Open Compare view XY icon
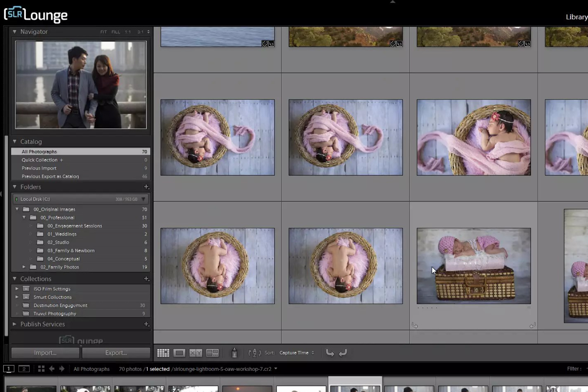Screen dimensions: 588x392 coord(196,353)
